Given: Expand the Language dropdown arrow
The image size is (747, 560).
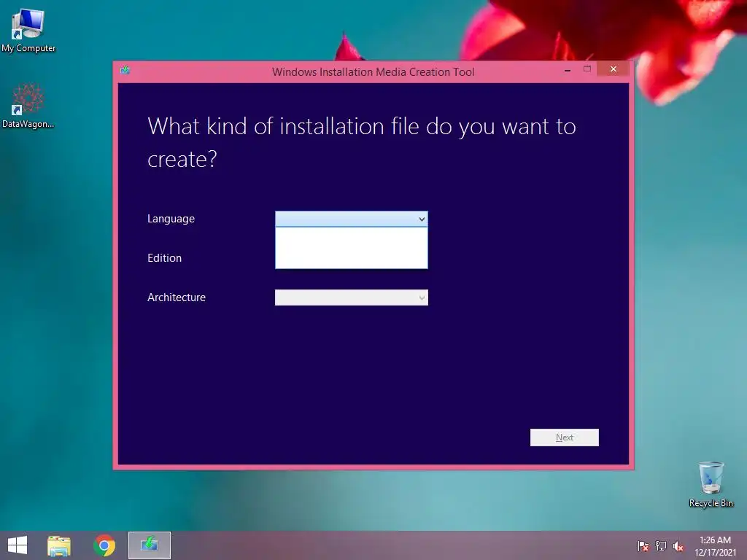Looking at the screenshot, I should pyautogui.click(x=422, y=219).
